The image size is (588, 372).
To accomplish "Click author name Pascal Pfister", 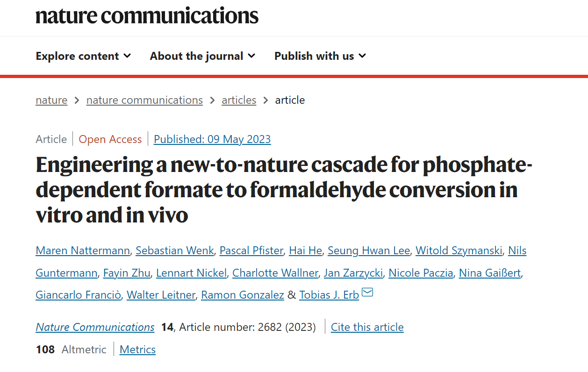I will pos(251,250).
